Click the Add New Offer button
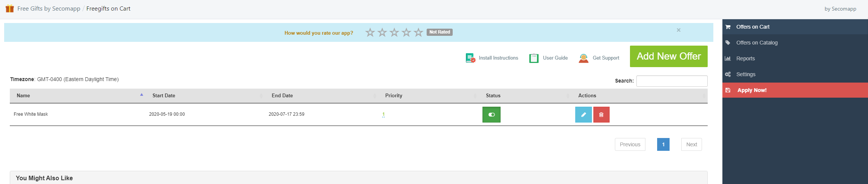 (x=668, y=56)
